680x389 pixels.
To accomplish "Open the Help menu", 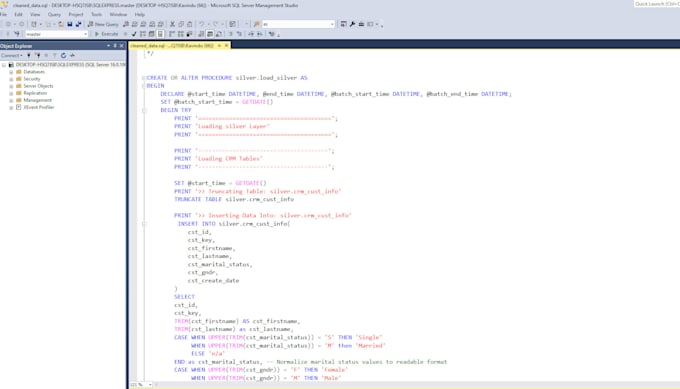I will tap(140, 14).
